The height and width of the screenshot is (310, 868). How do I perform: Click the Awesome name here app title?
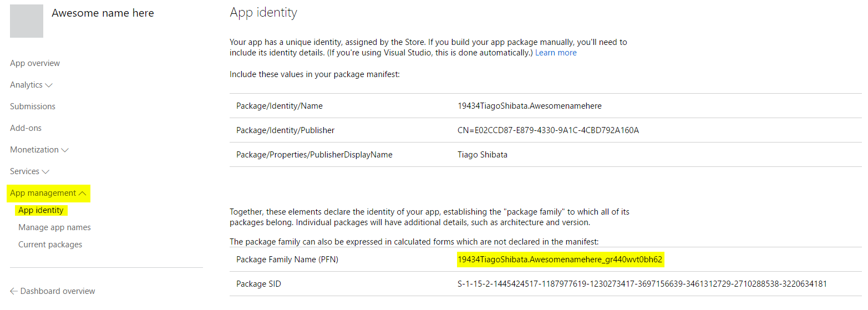point(103,13)
